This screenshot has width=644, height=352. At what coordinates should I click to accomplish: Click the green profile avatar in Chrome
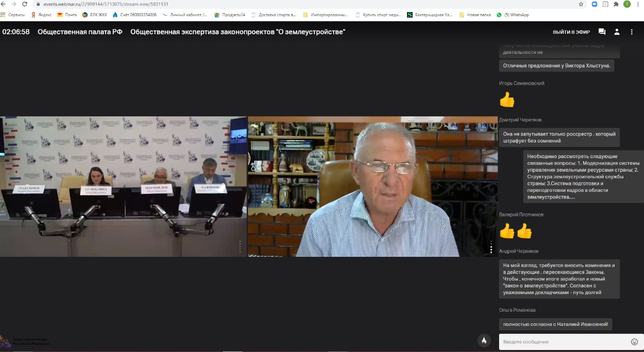627,4
